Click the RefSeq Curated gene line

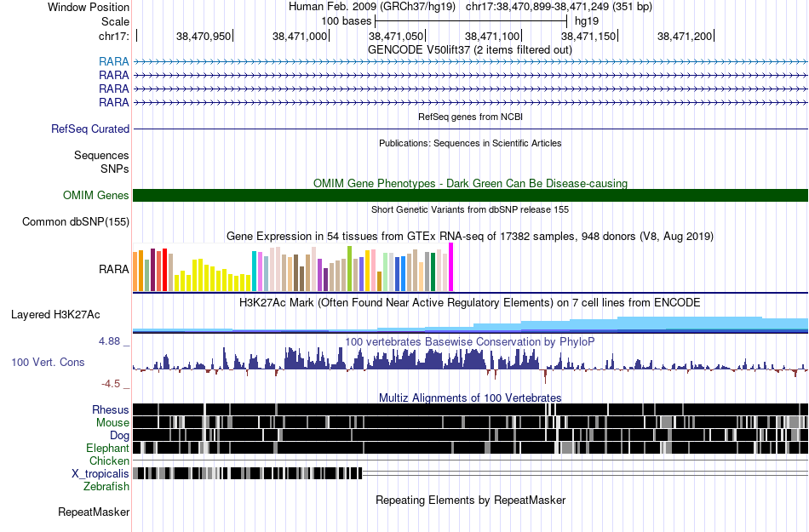(x=471, y=129)
